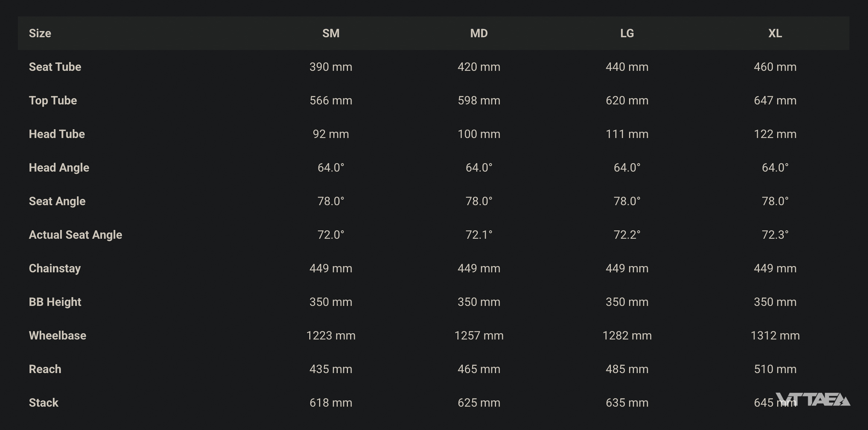The image size is (868, 430).
Task: Click the XL size column header
Action: pos(775,33)
